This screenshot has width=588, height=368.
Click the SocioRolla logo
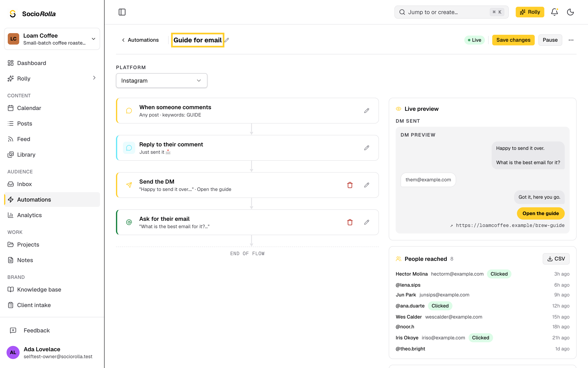click(x=32, y=14)
